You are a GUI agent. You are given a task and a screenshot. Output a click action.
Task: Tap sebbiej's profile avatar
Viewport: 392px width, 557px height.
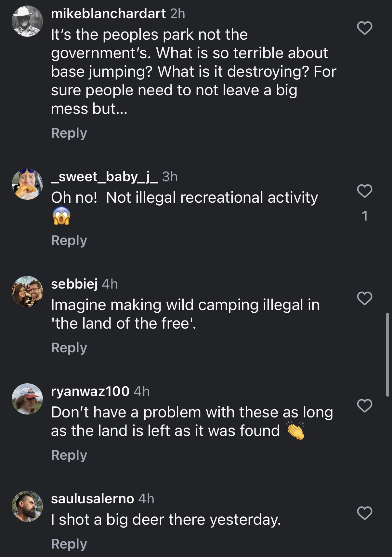27,292
